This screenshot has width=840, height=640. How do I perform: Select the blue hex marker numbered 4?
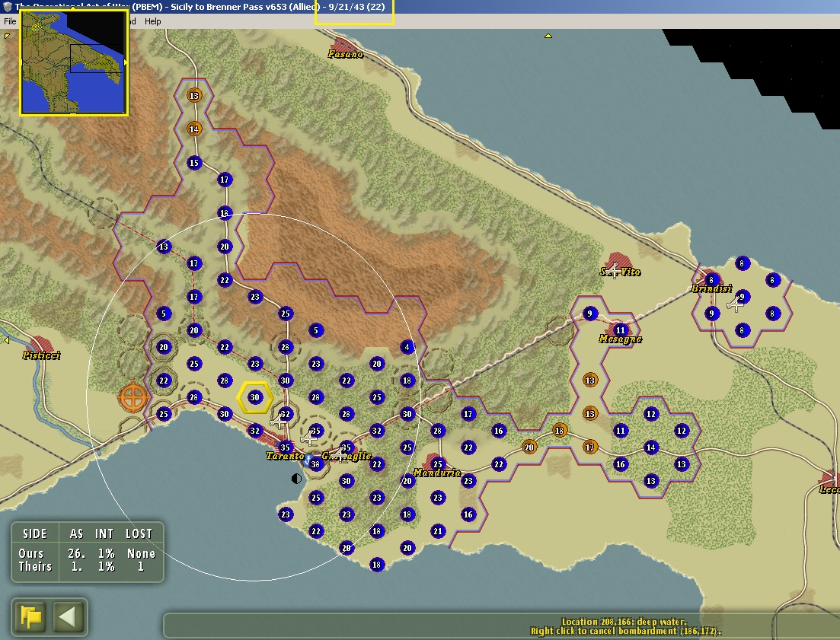coord(407,347)
